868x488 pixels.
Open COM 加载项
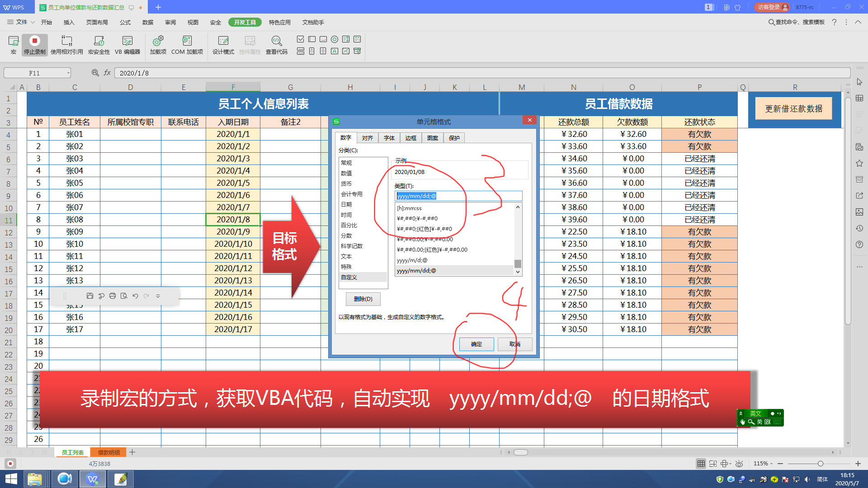(187, 44)
